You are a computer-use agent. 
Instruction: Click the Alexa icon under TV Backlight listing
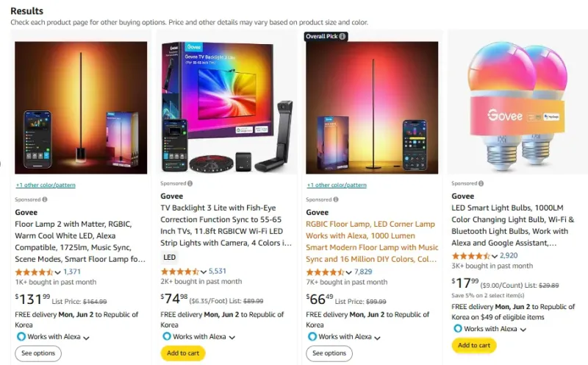165,336
